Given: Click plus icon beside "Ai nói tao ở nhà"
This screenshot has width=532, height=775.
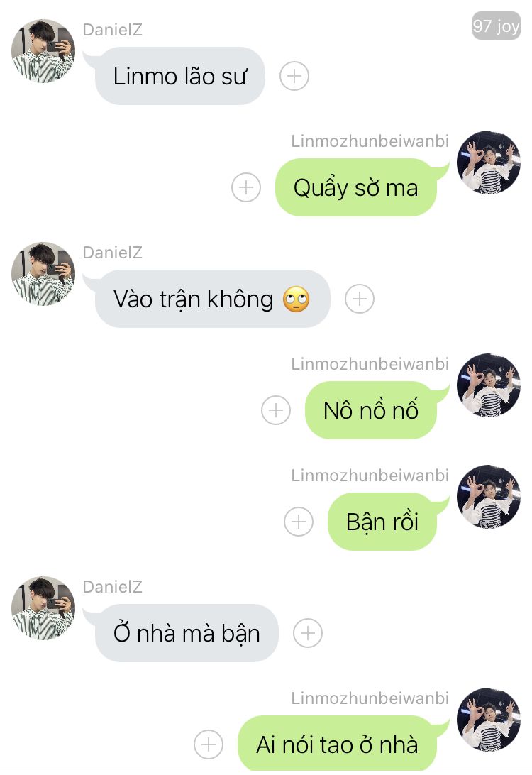Looking at the screenshot, I should coord(209,744).
